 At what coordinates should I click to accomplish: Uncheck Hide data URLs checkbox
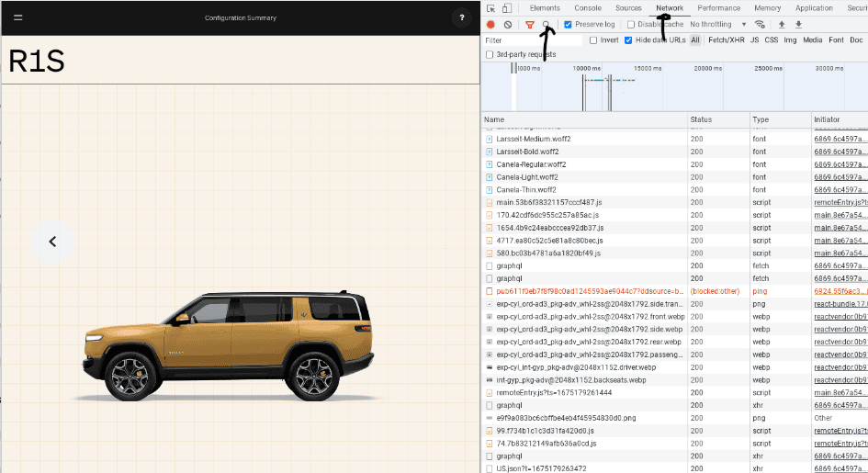click(x=628, y=40)
